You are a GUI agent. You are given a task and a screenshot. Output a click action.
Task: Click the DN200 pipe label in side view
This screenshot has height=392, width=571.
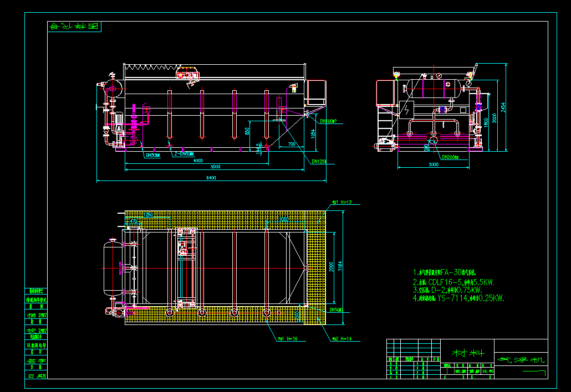point(450,157)
